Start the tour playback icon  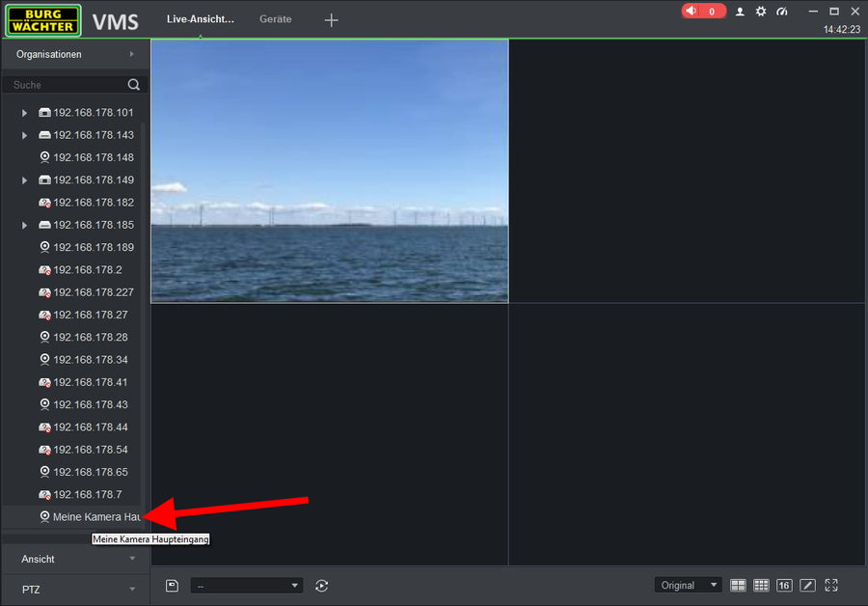pyautogui.click(x=322, y=586)
